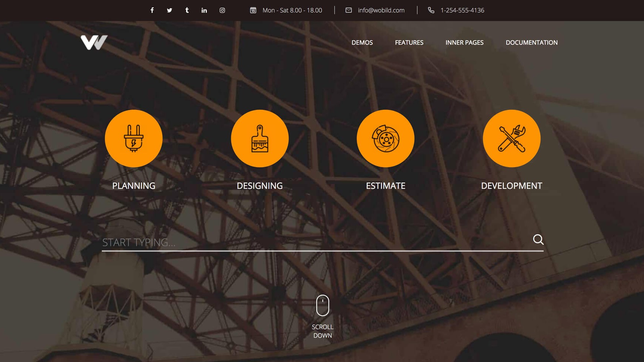
Task: Click the Estimate brake disc icon
Action: pyautogui.click(x=385, y=138)
